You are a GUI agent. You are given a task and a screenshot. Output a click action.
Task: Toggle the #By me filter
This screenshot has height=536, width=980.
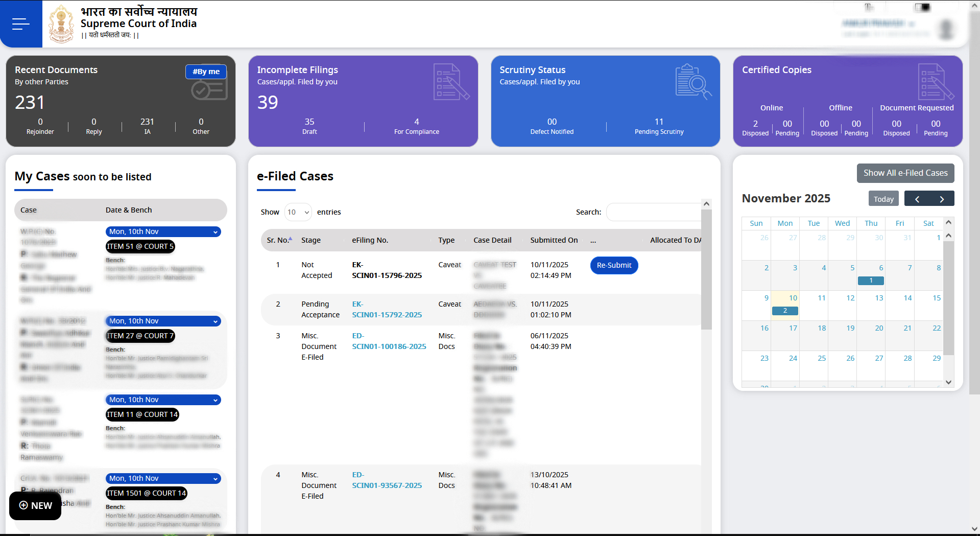click(x=206, y=72)
